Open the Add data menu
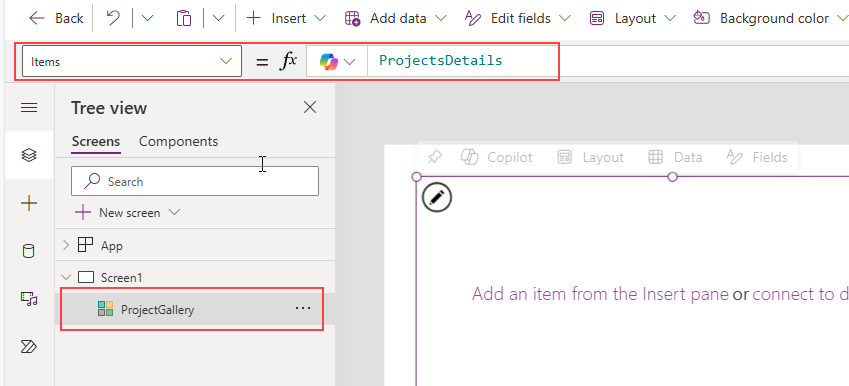Viewport: 849px width, 386px height. click(x=395, y=18)
